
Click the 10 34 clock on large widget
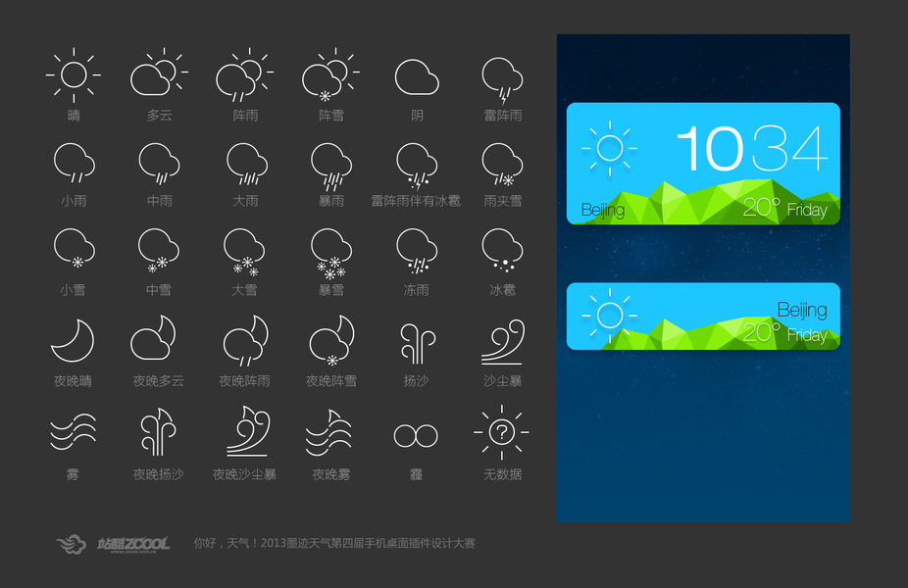(752, 149)
